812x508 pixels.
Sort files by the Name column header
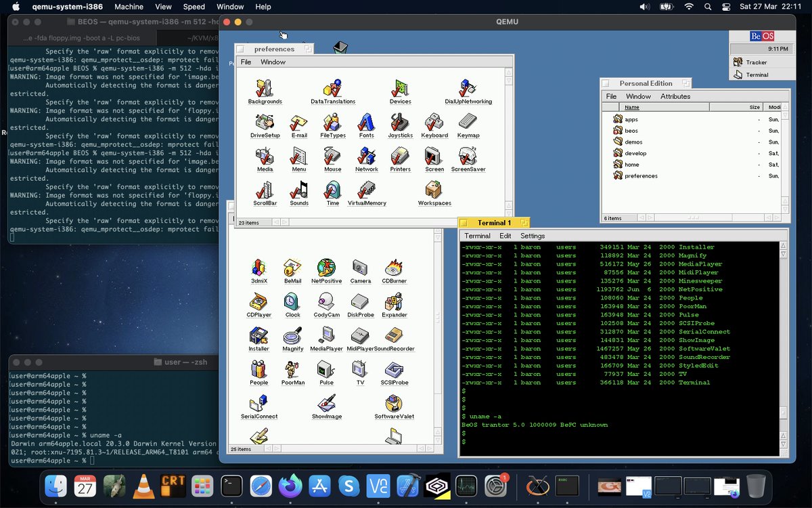point(665,107)
